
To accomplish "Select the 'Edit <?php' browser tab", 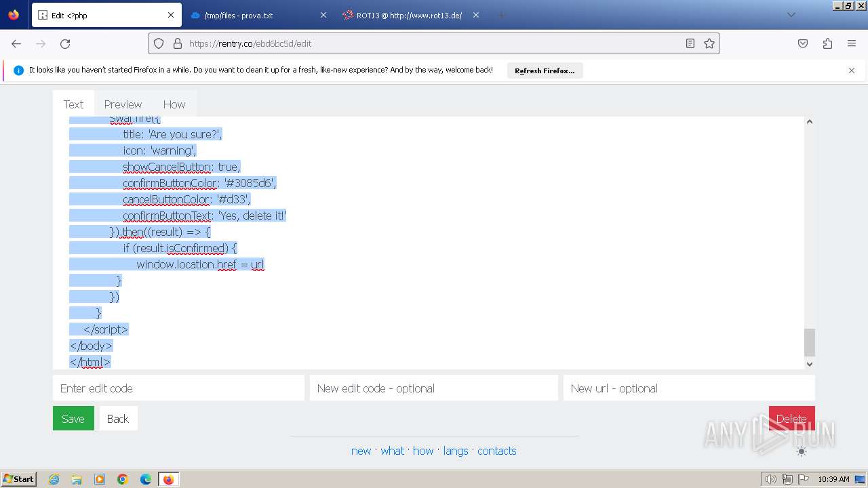I will click(105, 15).
